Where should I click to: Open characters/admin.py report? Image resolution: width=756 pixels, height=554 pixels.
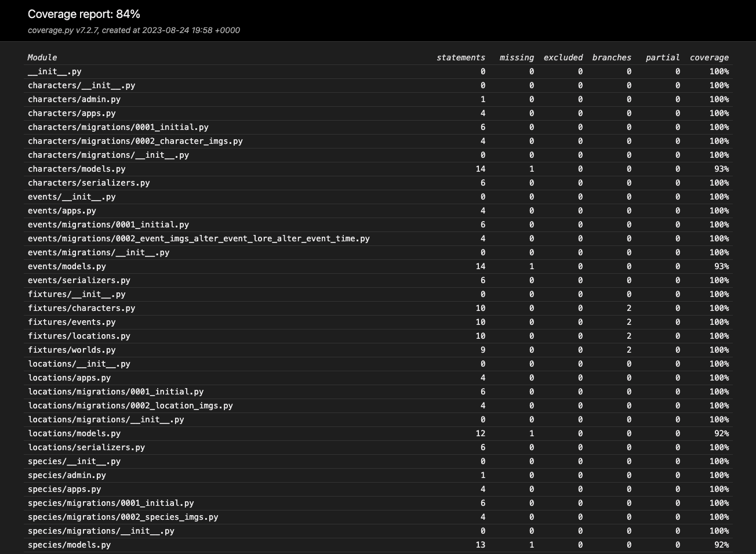(74, 99)
